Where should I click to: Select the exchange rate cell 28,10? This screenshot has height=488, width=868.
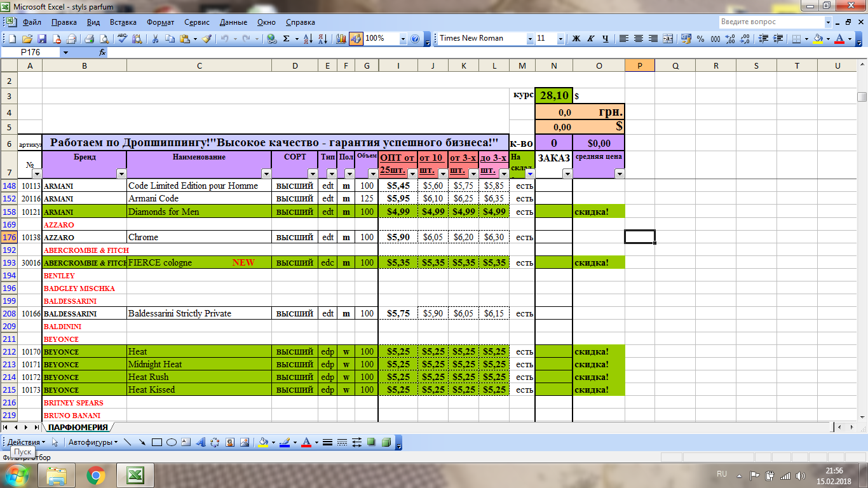(554, 95)
